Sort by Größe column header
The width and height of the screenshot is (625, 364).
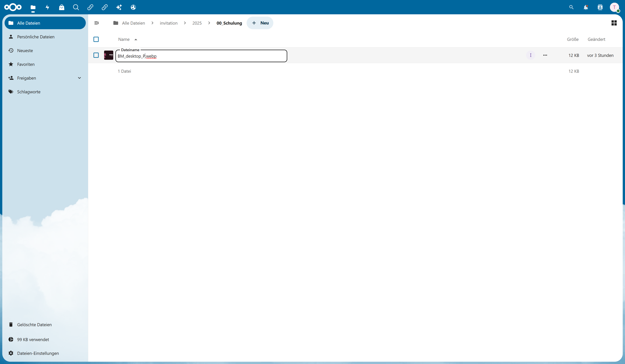(x=573, y=39)
